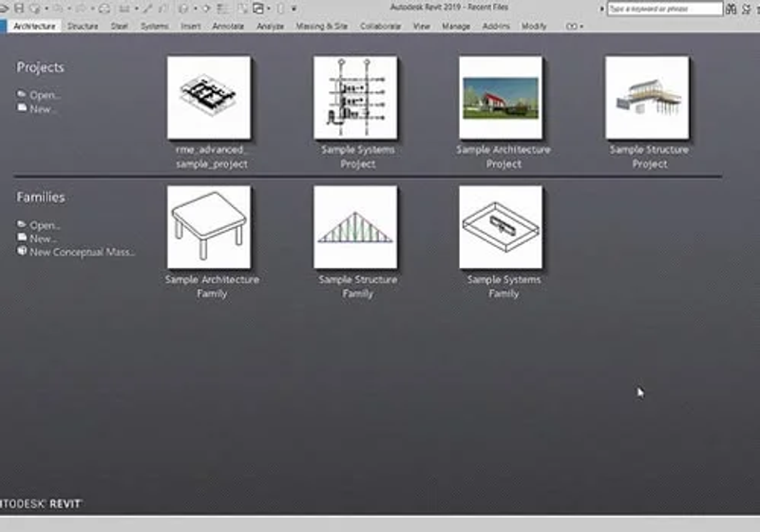Open the Steel ribbon tab
The height and width of the screenshot is (532, 760).
pyautogui.click(x=120, y=27)
